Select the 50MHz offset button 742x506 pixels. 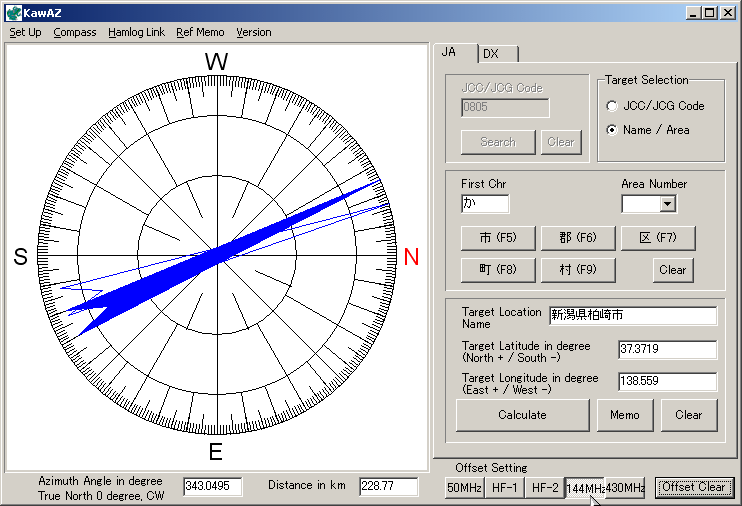point(464,488)
